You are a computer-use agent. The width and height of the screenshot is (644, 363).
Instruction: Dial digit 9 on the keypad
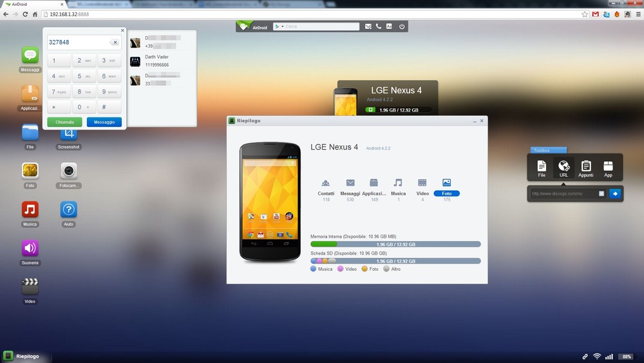coord(109,92)
